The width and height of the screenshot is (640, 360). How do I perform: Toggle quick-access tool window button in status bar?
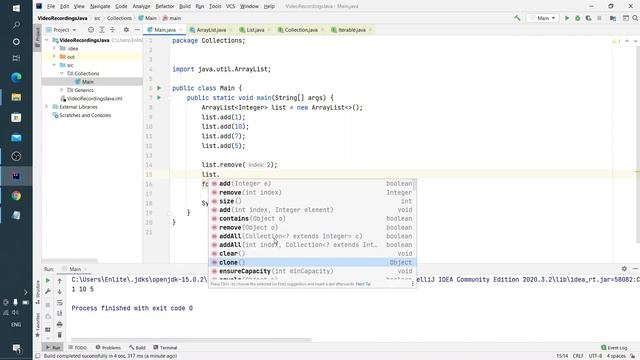[x=38, y=356]
